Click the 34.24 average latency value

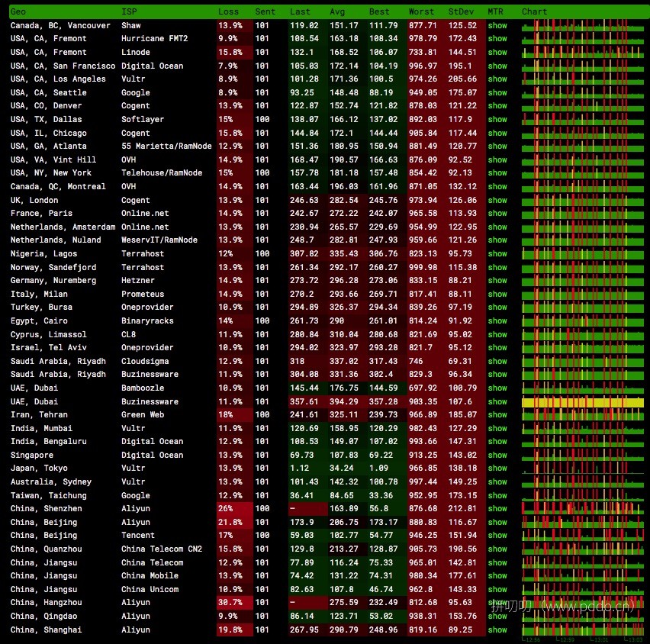coord(342,469)
